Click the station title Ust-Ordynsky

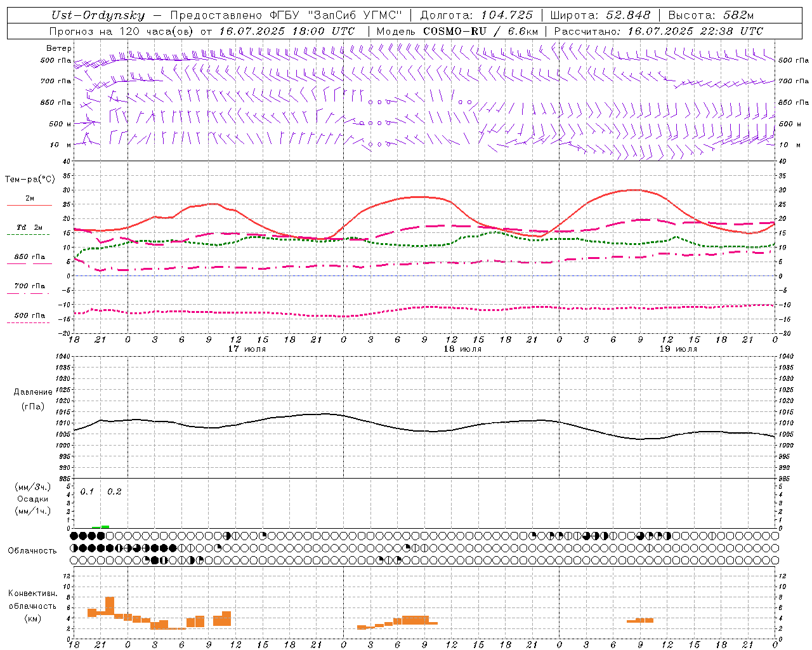pos(98,15)
